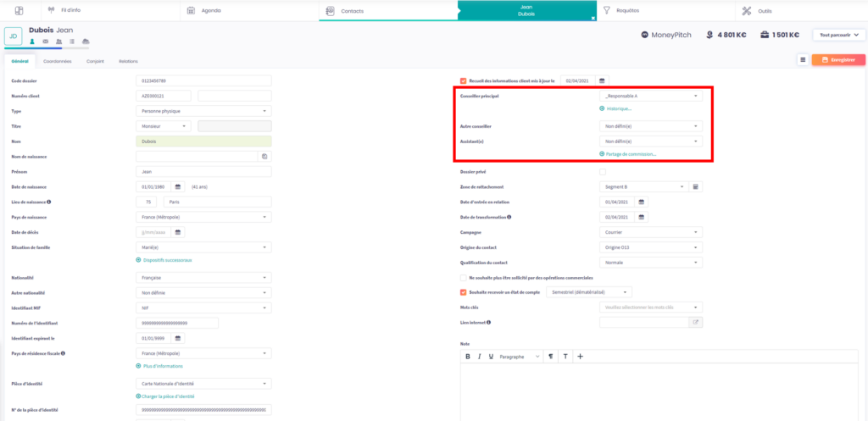
Task: Switch to the Coordonnées tab
Action: tap(58, 61)
